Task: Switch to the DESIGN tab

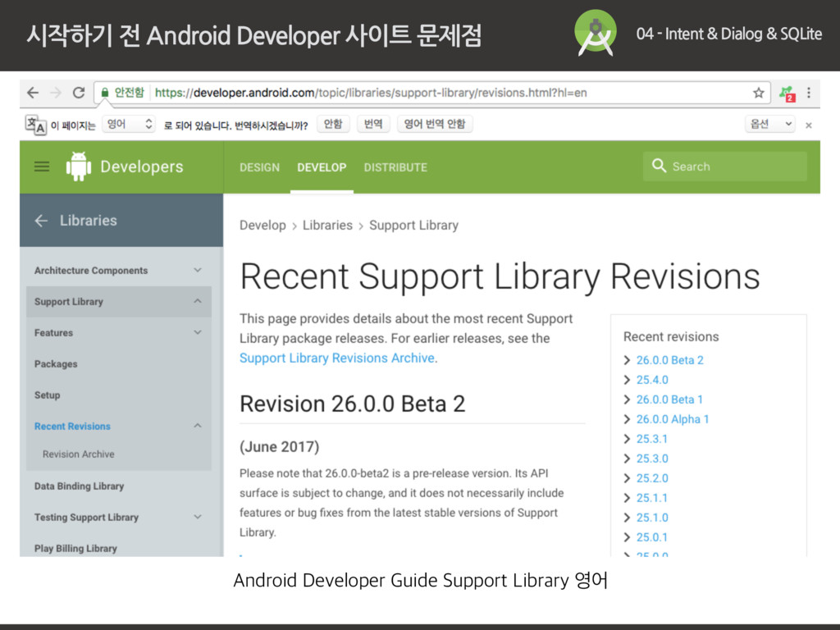Action: 259,167
